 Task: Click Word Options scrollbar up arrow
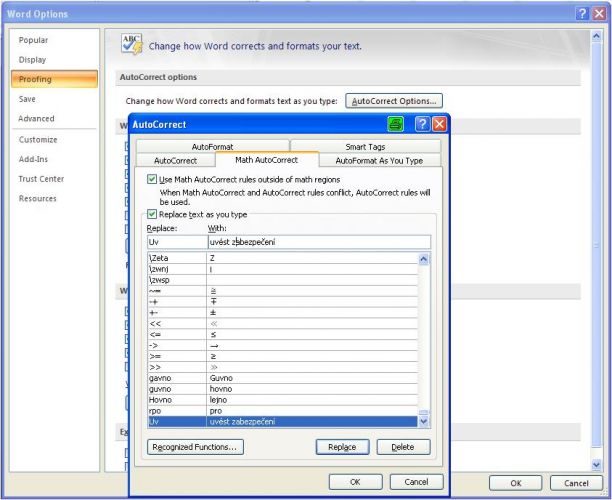point(596,37)
